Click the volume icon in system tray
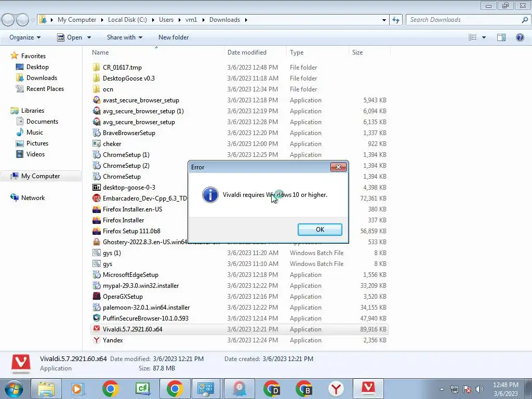Image resolution: width=532 pixels, height=399 pixels. pos(479,389)
